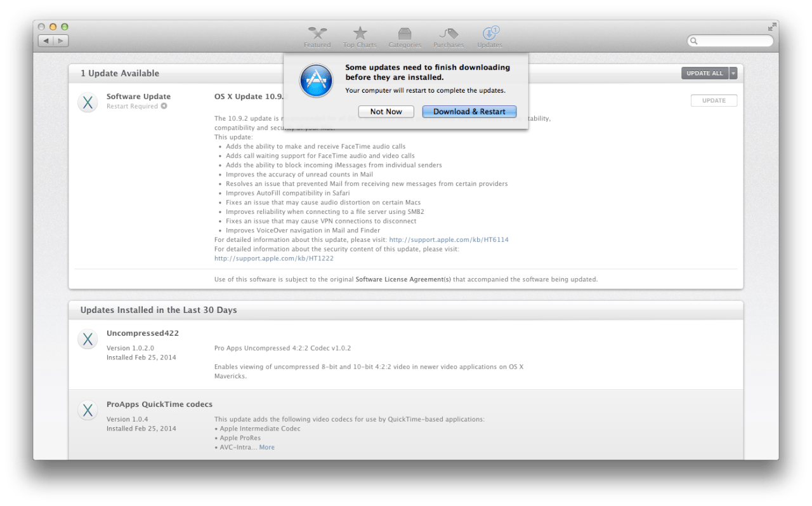Viewport: 812px width, 506px height.
Task: Click 'Version 1.0.4' text
Action: [x=127, y=419]
